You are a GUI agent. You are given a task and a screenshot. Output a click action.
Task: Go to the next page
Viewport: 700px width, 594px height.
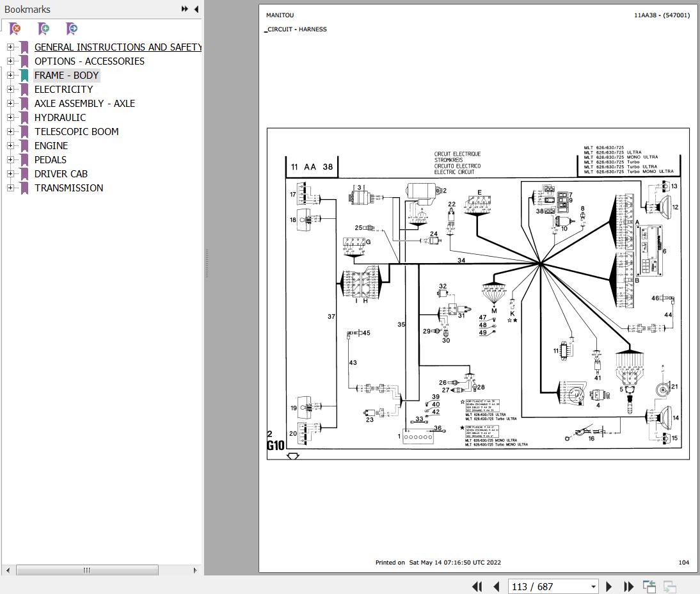(x=609, y=586)
